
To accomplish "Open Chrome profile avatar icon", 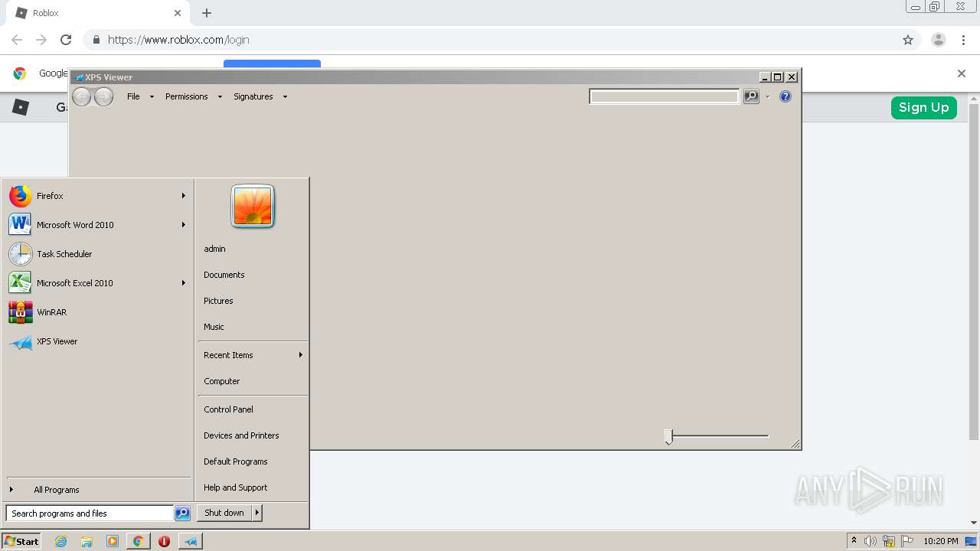I will (x=938, y=40).
